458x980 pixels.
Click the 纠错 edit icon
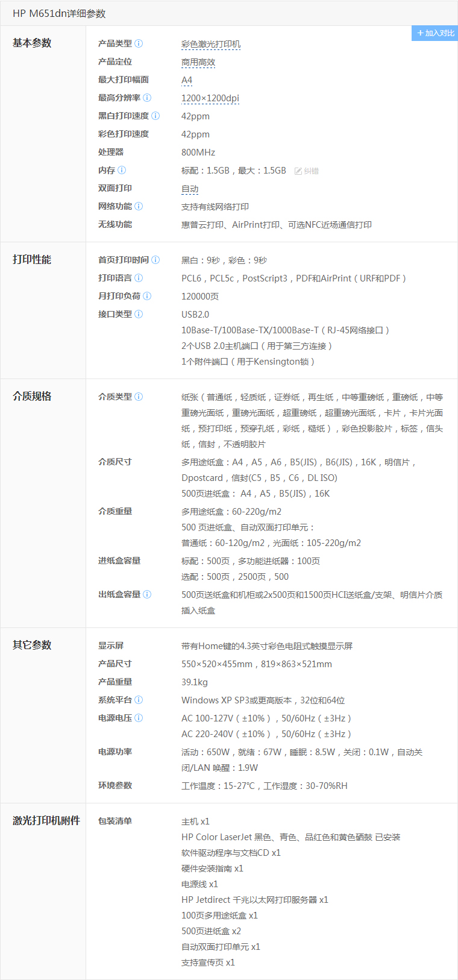pyautogui.click(x=298, y=171)
